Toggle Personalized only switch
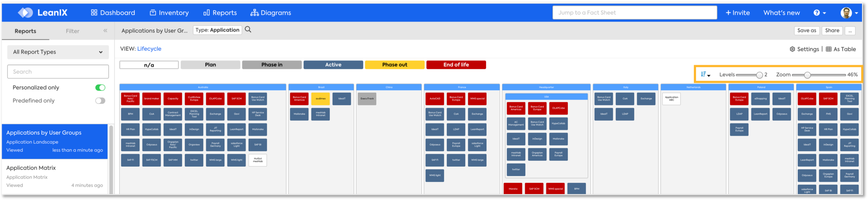The width and height of the screenshot is (868, 200). tap(100, 88)
